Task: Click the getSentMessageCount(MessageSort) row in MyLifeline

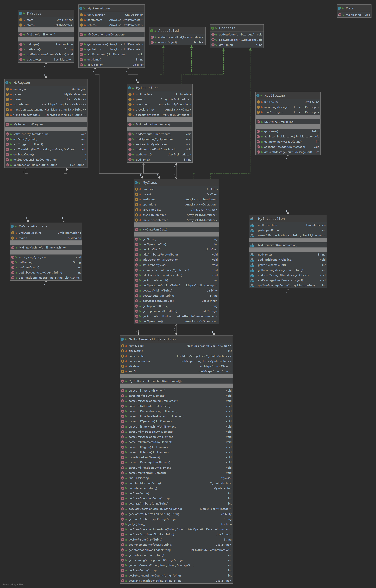Action: tap(288, 152)
